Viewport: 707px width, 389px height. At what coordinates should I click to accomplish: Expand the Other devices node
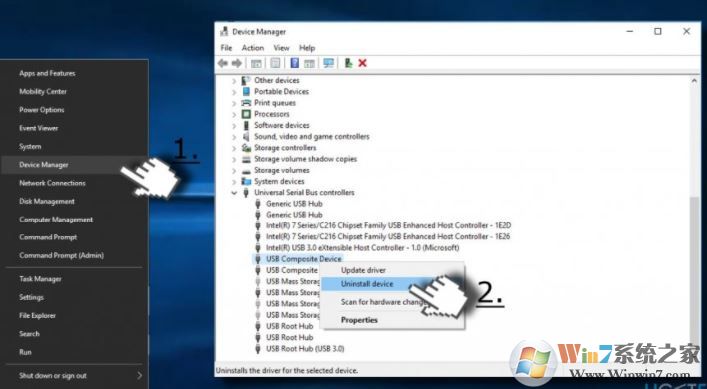(x=234, y=81)
